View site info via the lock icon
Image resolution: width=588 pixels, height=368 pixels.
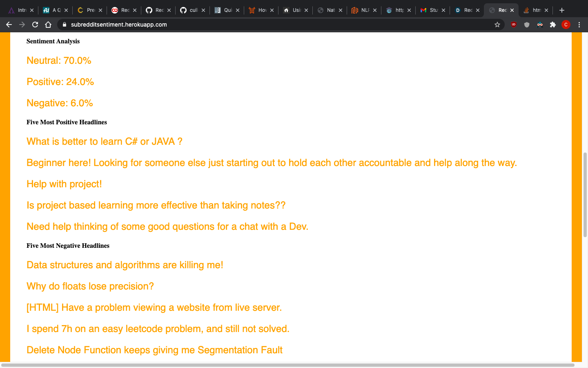[64, 25]
